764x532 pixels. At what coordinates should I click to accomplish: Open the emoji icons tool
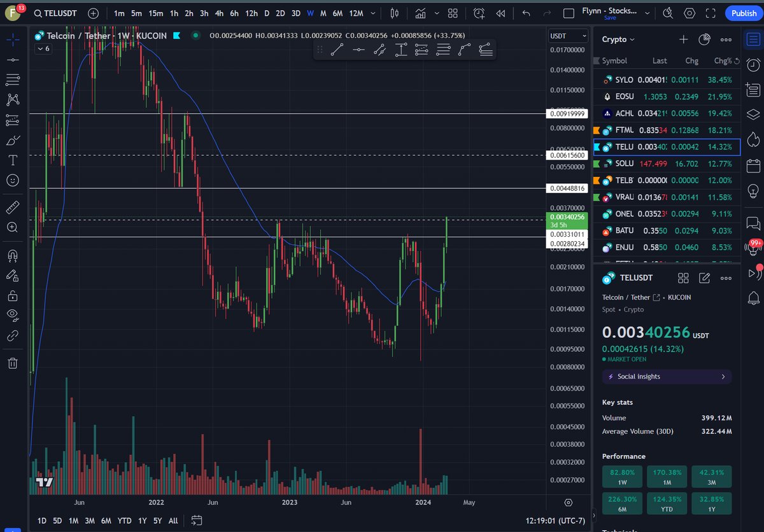point(12,180)
